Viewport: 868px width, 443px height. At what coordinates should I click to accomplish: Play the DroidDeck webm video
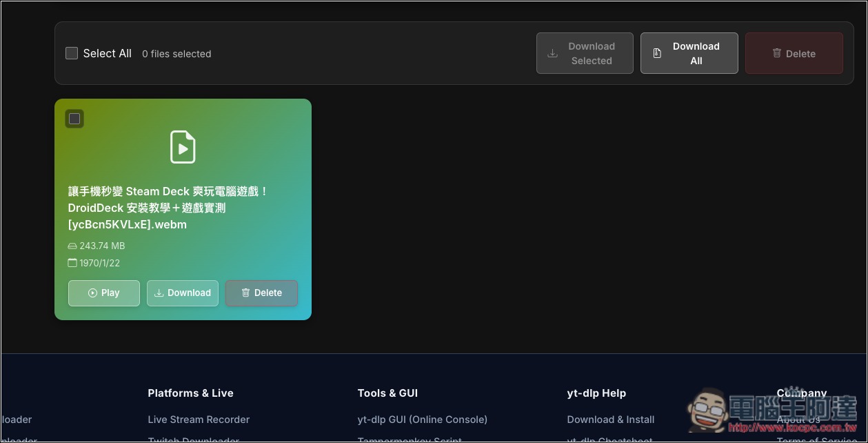(104, 293)
